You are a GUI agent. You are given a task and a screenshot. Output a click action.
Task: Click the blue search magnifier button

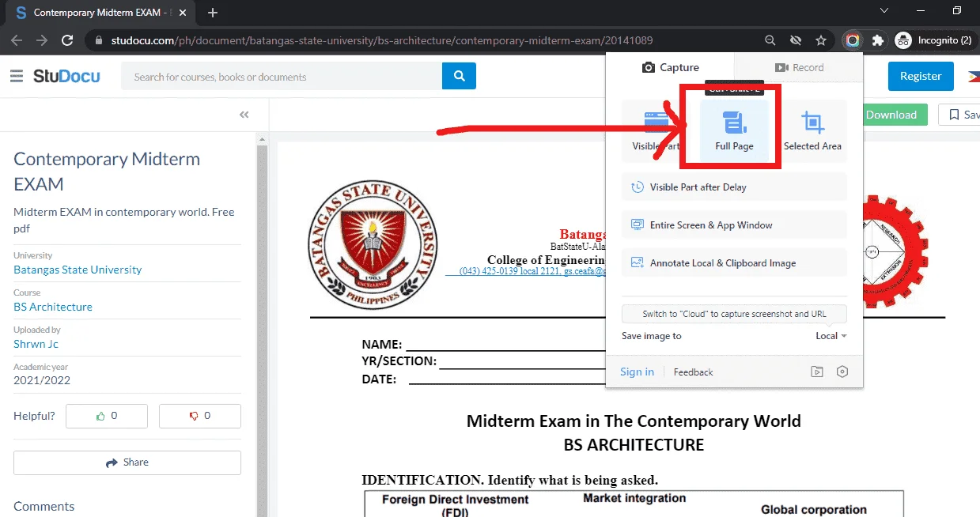point(459,76)
